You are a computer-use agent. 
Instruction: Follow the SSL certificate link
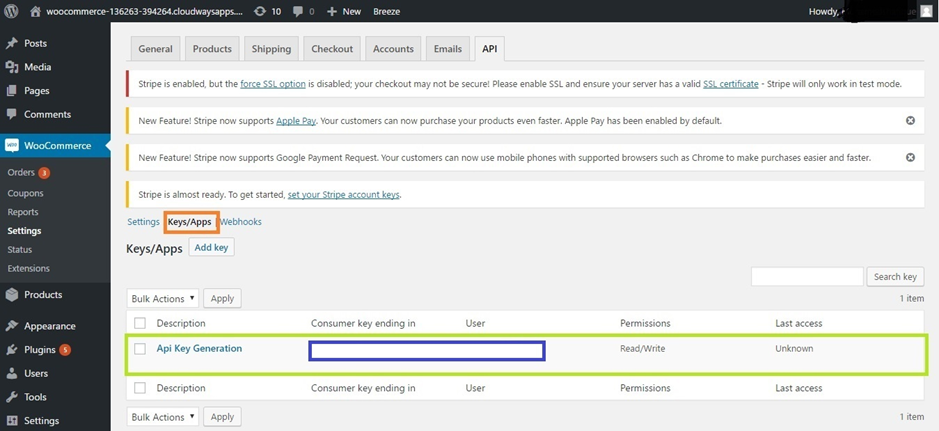(731, 84)
